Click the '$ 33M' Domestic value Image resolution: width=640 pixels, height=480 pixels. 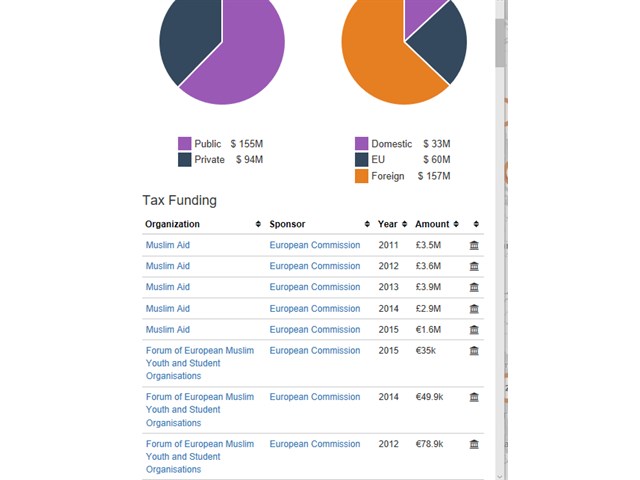pyautogui.click(x=437, y=144)
